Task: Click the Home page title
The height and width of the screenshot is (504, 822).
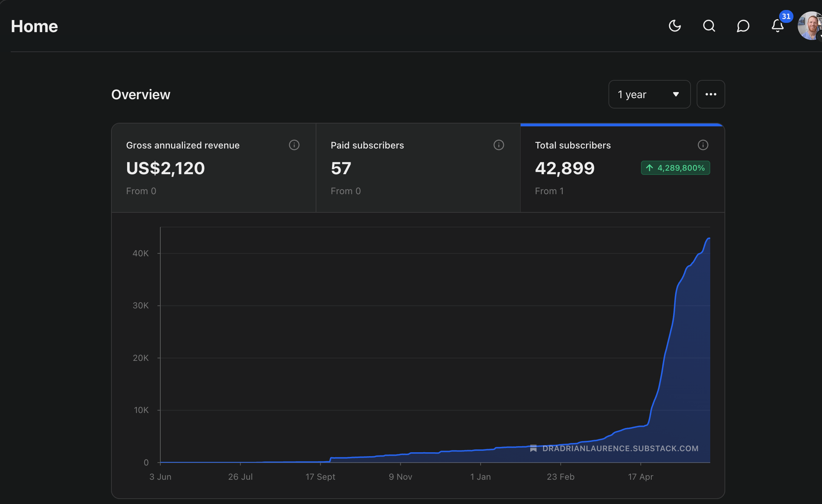Action: 34,26
